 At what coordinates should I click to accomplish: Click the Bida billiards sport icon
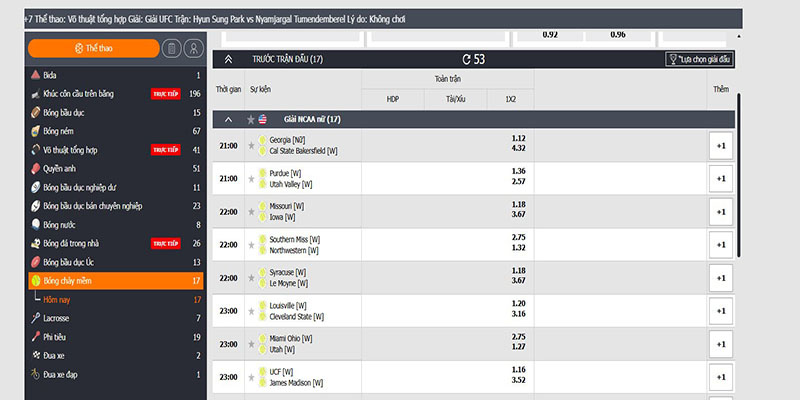click(35, 75)
